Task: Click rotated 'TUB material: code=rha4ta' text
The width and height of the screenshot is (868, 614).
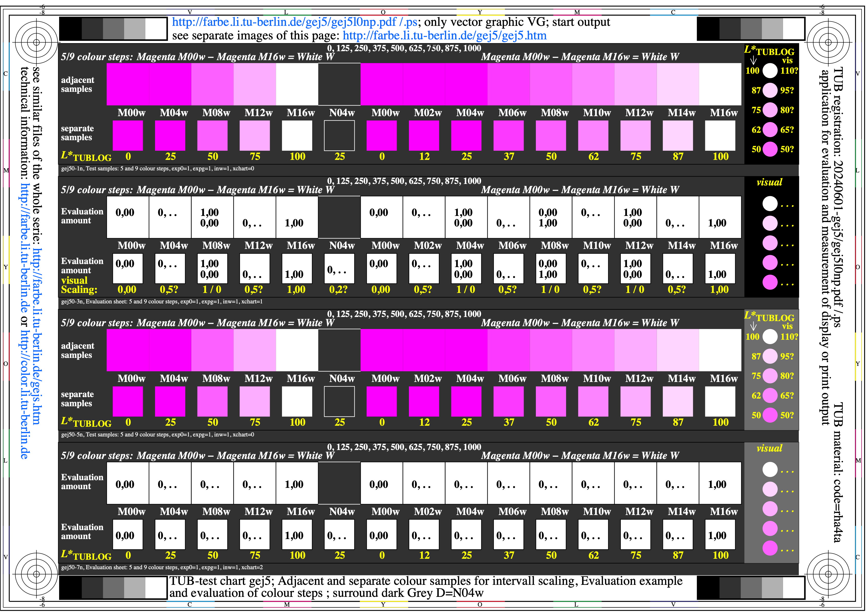Action: (839, 473)
